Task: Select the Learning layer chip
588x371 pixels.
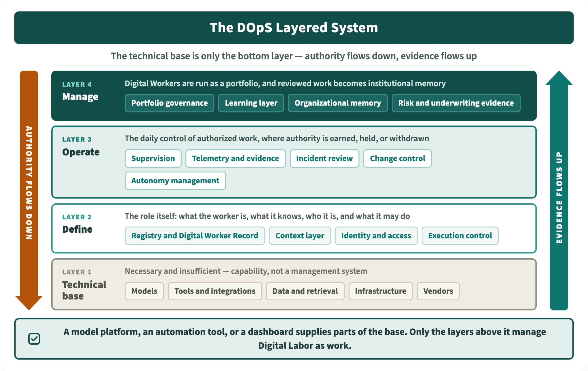Action: pos(251,103)
